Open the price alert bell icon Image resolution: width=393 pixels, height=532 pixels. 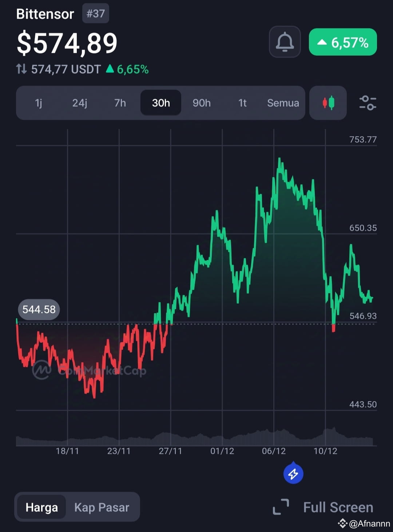tap(285, 42)
